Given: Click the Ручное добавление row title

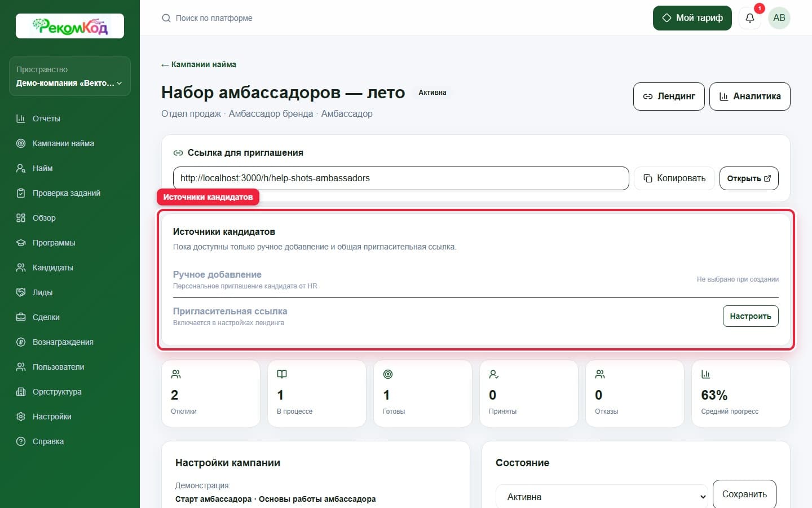Looking at the screenshot, I should tap(217, 275).
